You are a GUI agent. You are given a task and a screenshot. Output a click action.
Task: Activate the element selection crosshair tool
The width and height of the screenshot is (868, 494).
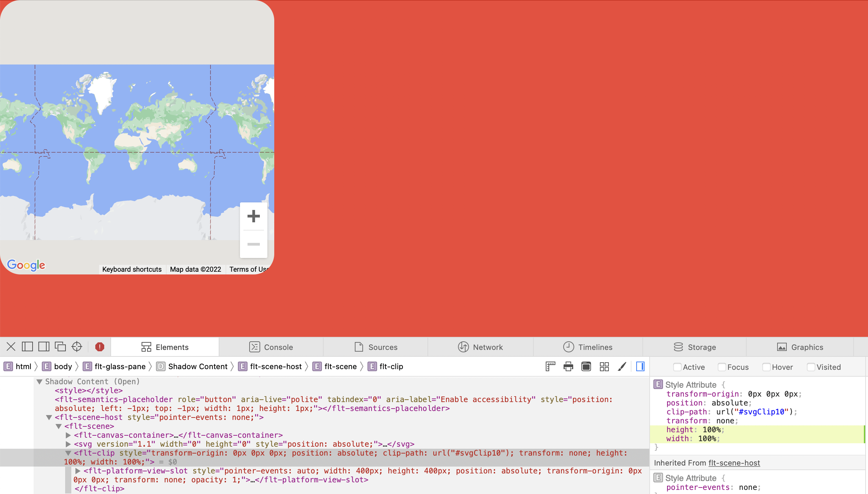(77, 347)
